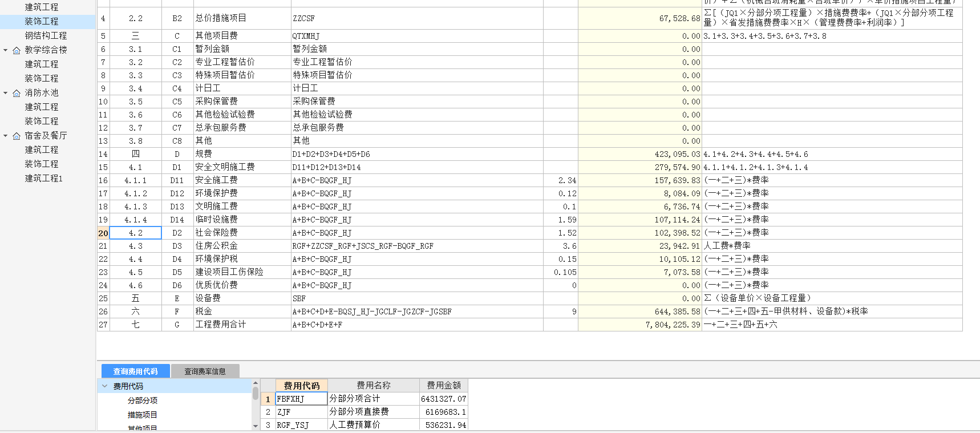Screen dimensions: 980x433
Task: Select 建筑工程 under 宿舍及餐厅
Action: [41, 150]
